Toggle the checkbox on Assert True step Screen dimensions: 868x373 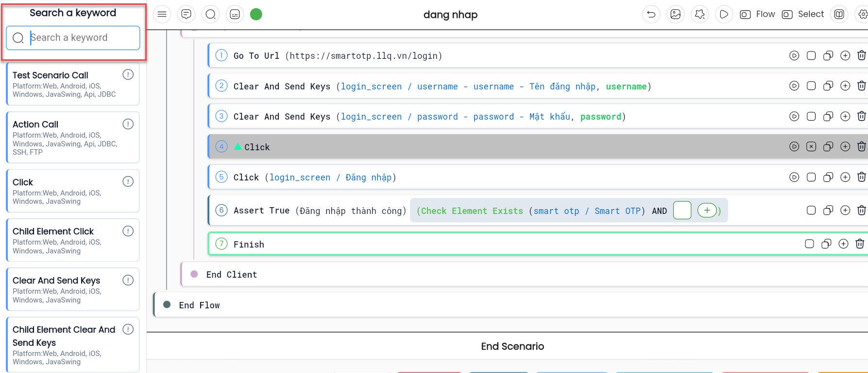[811, 211]
